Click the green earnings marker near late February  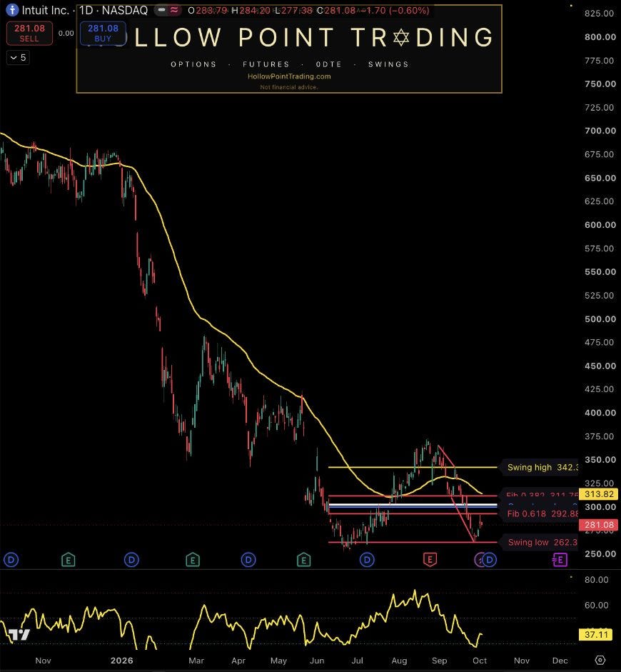[x=193, y=559]
